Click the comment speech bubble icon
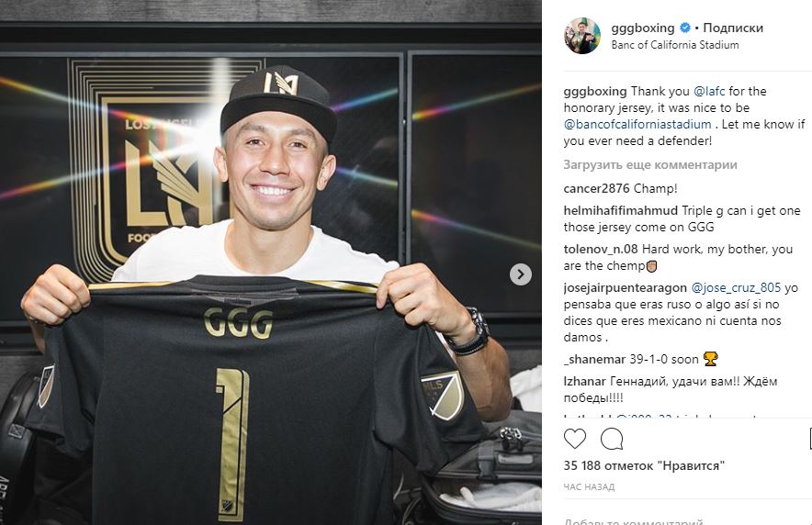The width and height of the screenshot is (812, 525). point(612,439)
